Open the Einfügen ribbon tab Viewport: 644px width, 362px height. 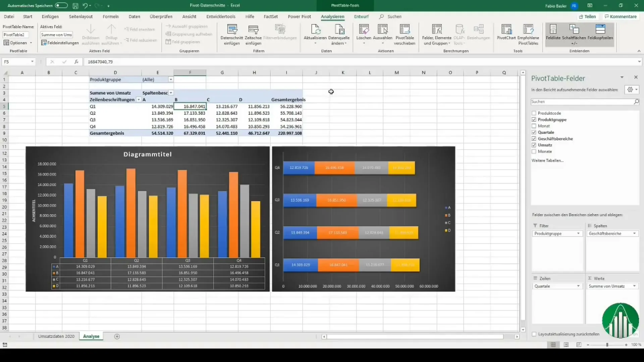click(x=50, y=16)
